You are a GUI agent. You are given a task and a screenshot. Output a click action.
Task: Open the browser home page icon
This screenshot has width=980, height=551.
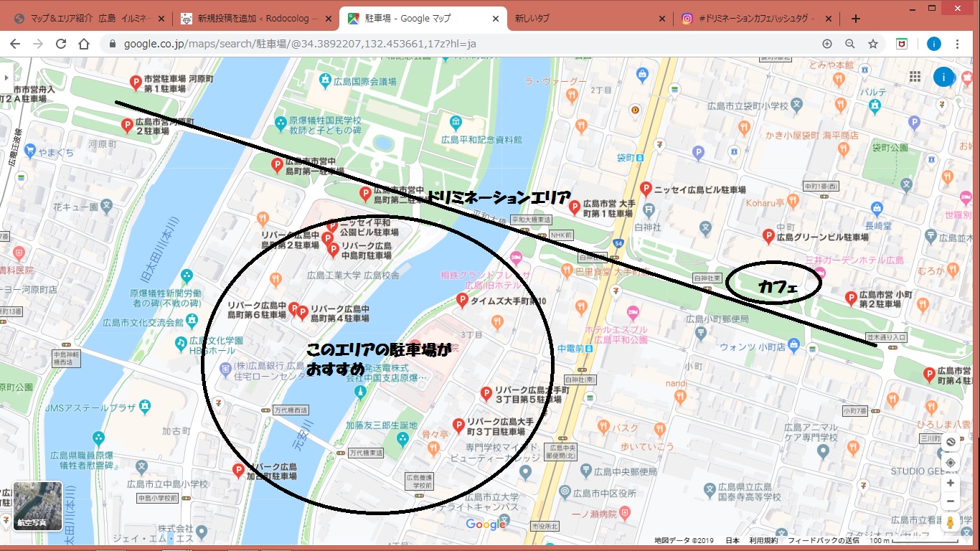coord(84,44)
